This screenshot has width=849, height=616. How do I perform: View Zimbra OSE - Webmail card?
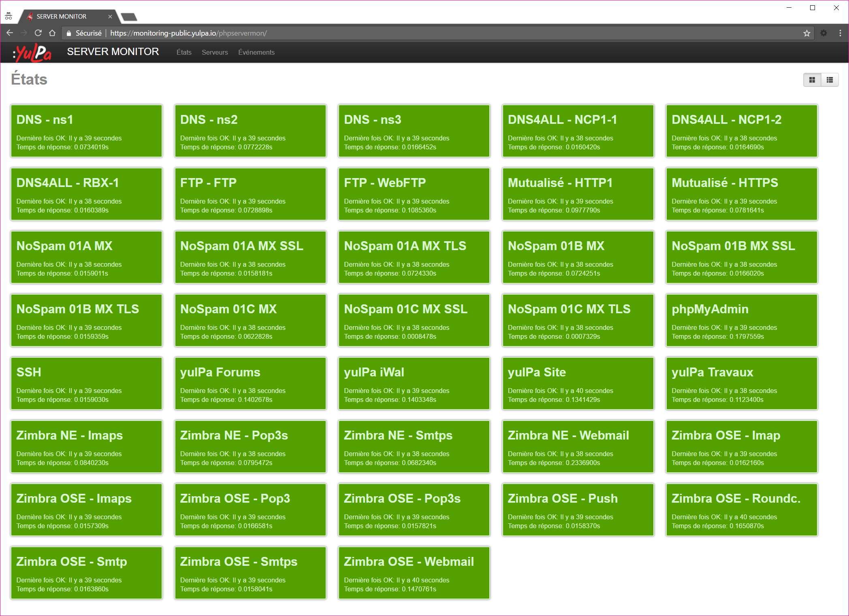pyautogui.click(x=414, y=573)
